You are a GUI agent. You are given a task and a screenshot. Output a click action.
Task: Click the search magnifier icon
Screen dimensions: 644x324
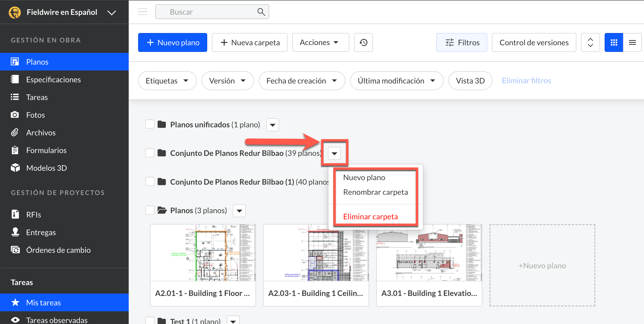pos(261,12)
